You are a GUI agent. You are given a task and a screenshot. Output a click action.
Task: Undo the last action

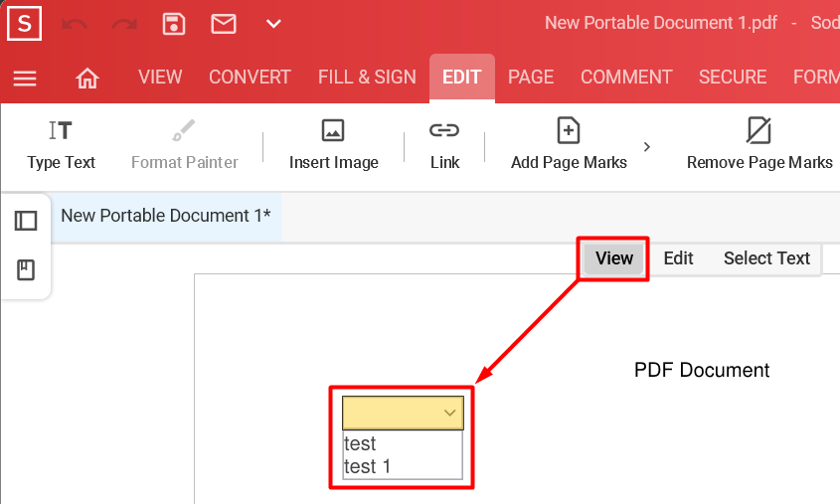tap(75, 24)
